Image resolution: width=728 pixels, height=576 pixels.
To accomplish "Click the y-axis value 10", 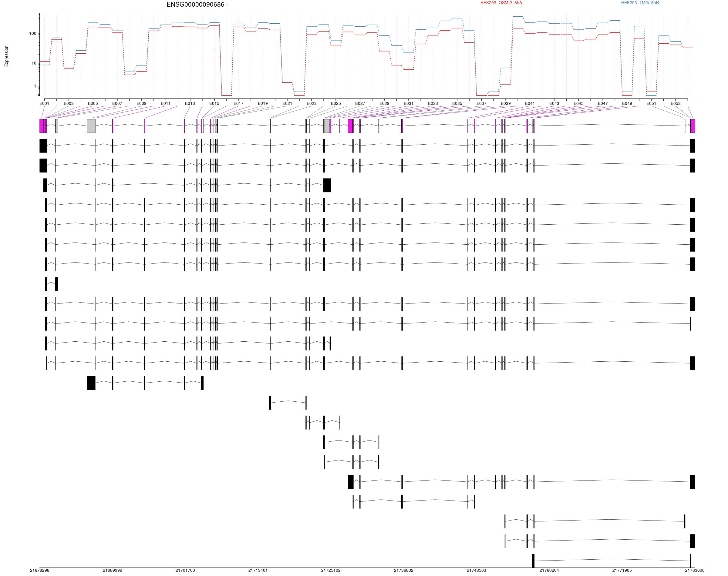I will tap(34, 63).
